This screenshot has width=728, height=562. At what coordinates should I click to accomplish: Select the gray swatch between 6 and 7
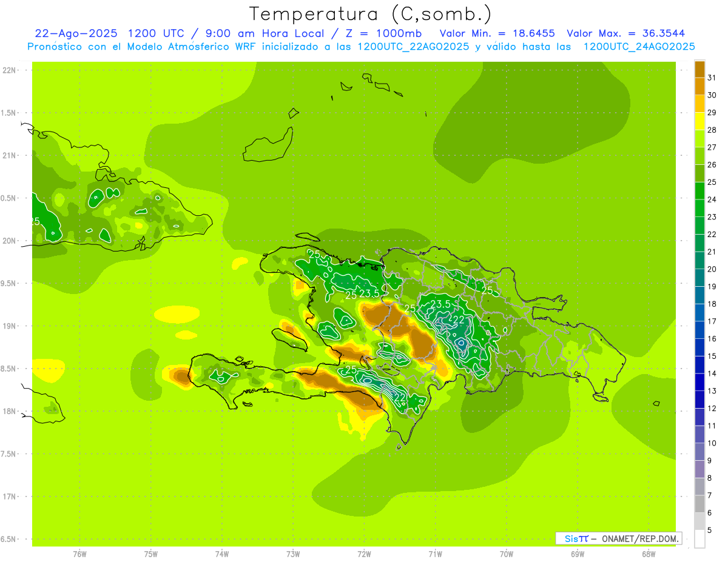tap(699, 504)
